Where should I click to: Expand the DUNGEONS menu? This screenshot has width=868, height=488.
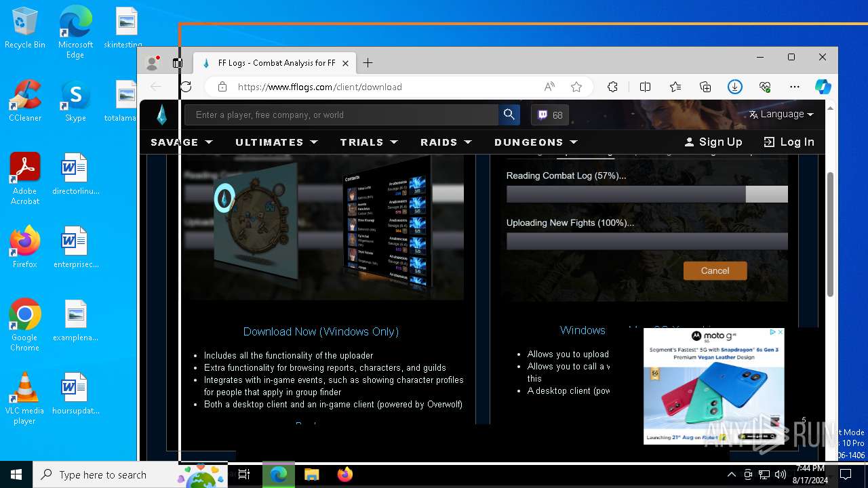coord(536,142)
